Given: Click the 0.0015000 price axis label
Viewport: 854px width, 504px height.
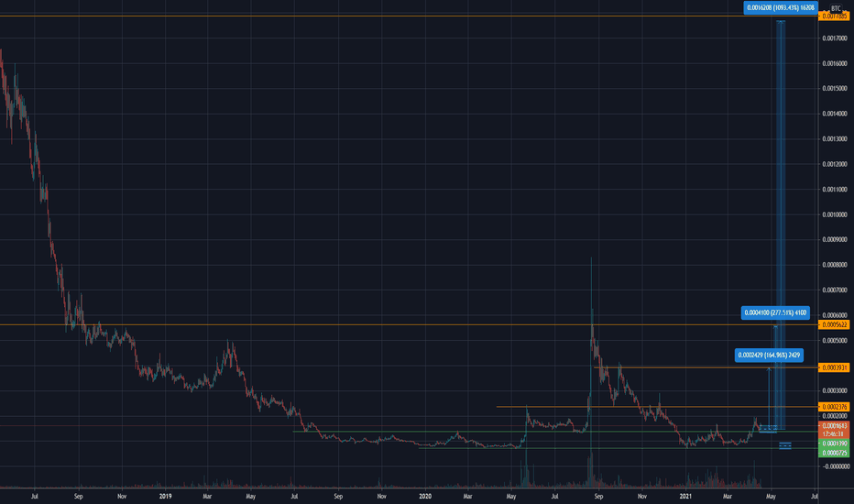Looking at the screenshot, I should [x=835, y=88].
